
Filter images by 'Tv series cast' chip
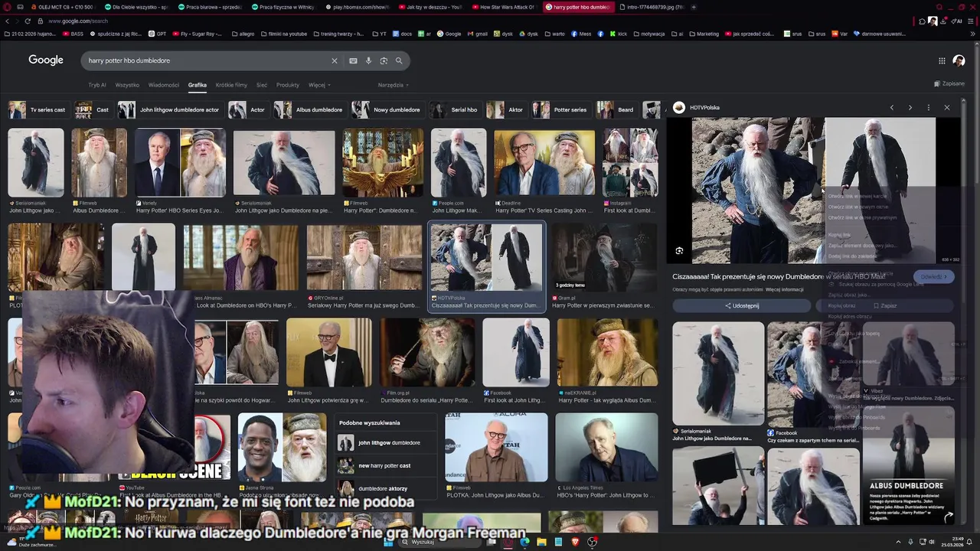38,109
